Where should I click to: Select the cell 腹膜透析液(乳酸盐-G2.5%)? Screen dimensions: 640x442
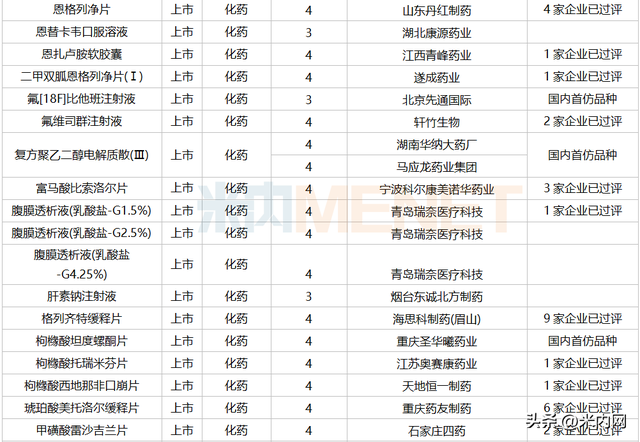(82, 233)
